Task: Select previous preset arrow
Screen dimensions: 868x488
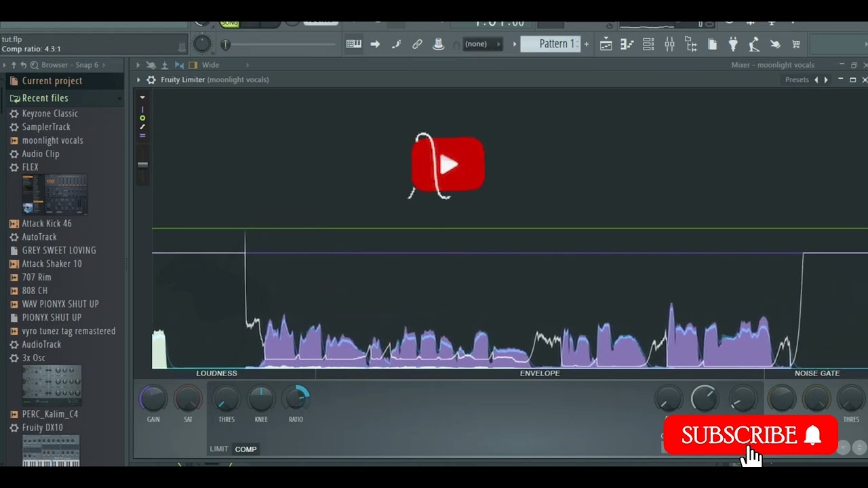Action: (816, 80)
